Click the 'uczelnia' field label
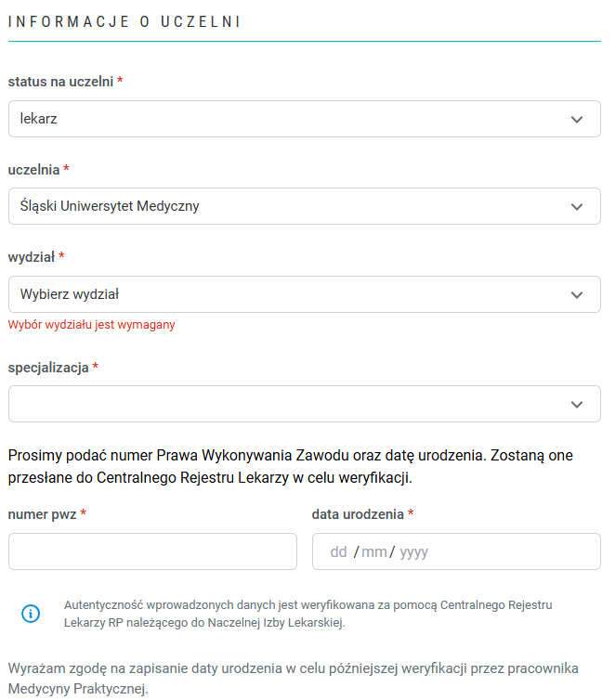 (x=34, y=170)
